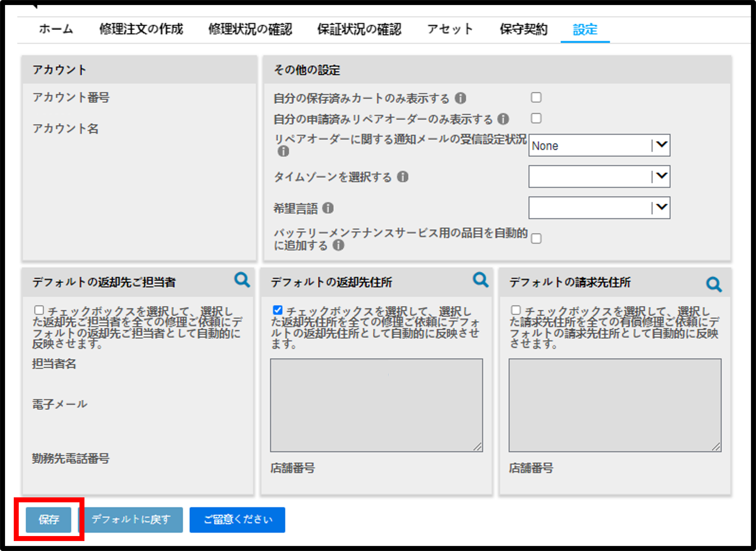756x551 pixels.
Task: Click info icon next to 自分の保存済みカートのみ表示する
Action: click(x=461, y=98)
